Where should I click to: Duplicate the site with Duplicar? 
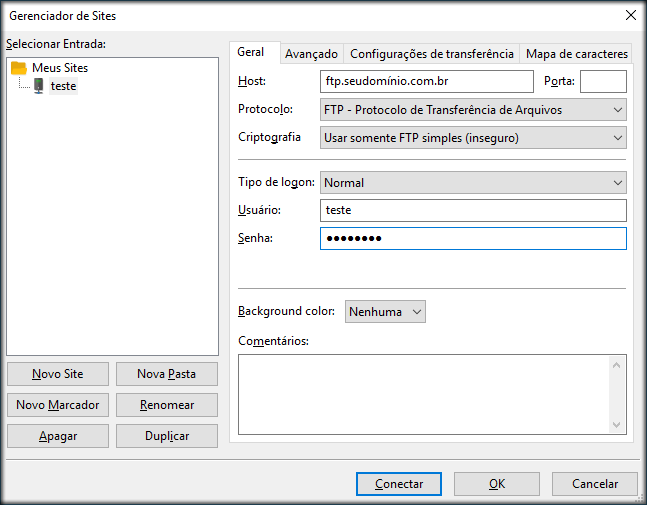[x=166, y=436]
